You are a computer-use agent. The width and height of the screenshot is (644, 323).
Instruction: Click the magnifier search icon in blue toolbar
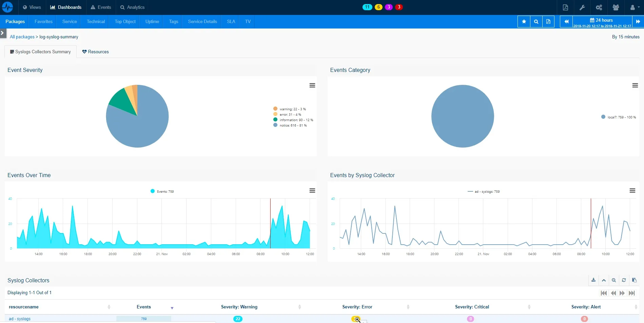[x=536, y=22]
